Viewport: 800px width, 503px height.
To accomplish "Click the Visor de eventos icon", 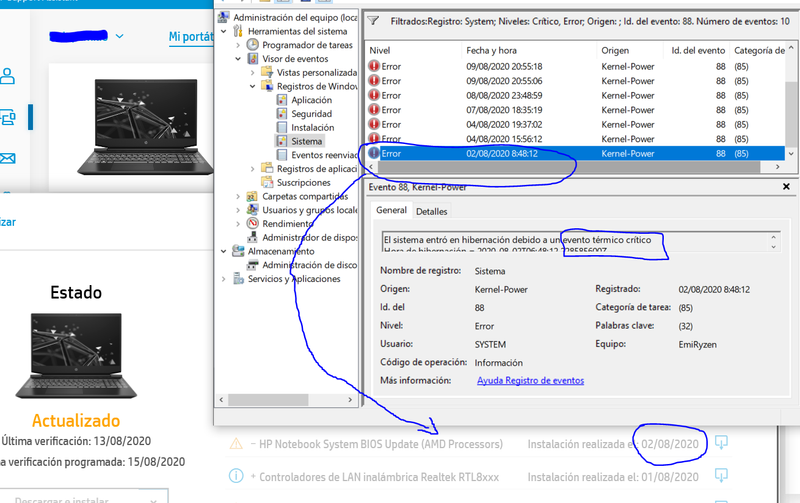I will [x=253, y=59].
